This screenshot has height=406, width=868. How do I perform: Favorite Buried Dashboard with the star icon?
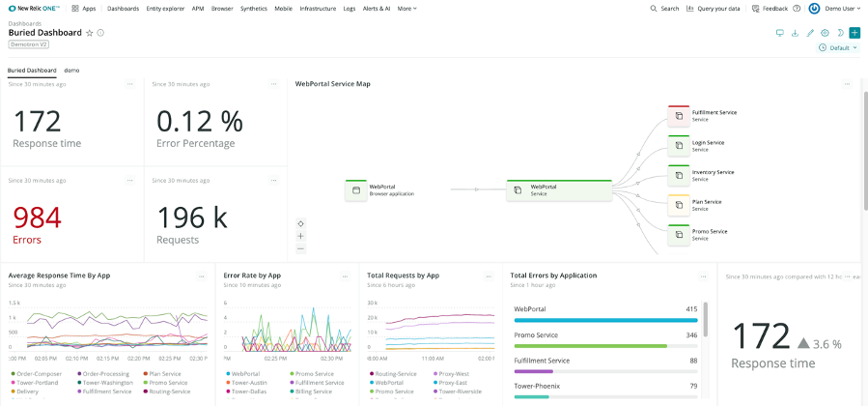coord(90,33)
